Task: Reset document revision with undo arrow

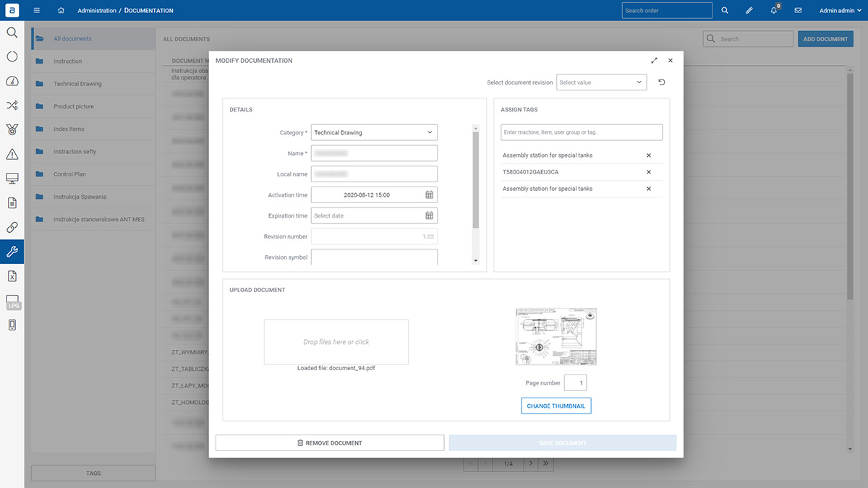Action: tap(661, 82)
